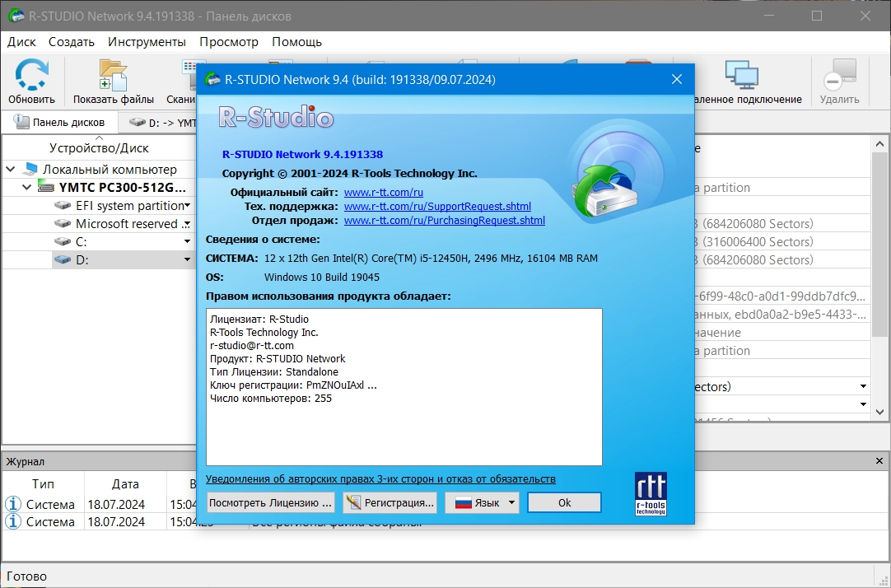Maximize the R-STUDIO Network main window

pos(817,16)
